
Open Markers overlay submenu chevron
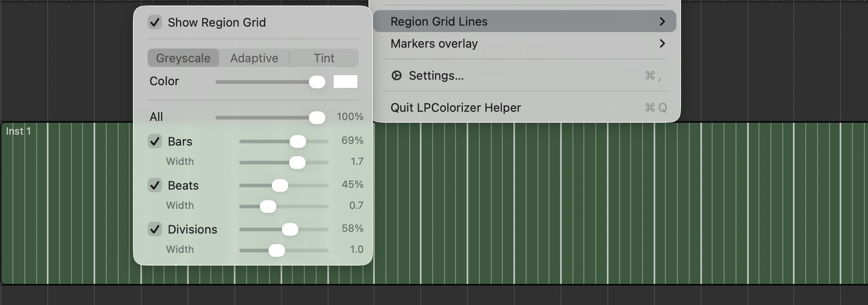(x=662, y=43)
